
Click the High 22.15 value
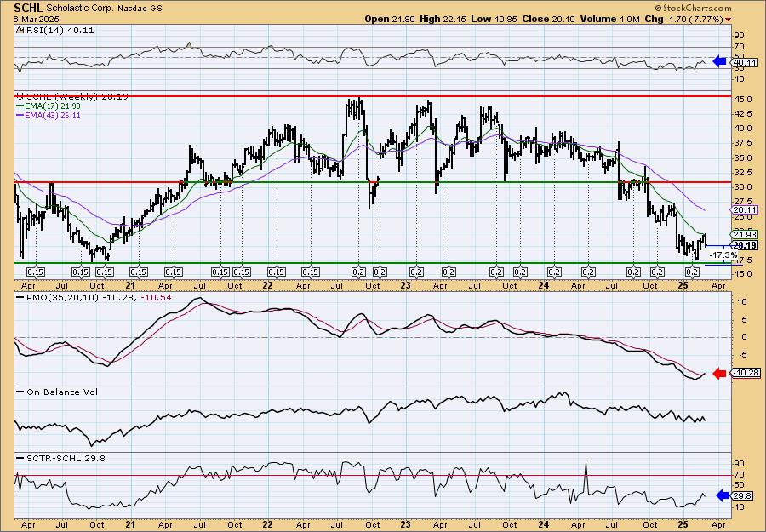[x=443, y=19]
